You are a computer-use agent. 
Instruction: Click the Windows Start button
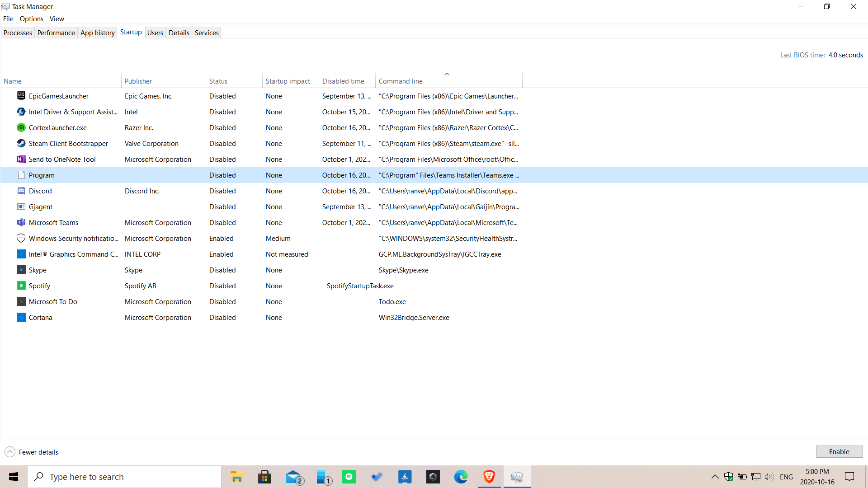(x=14, y=477)
